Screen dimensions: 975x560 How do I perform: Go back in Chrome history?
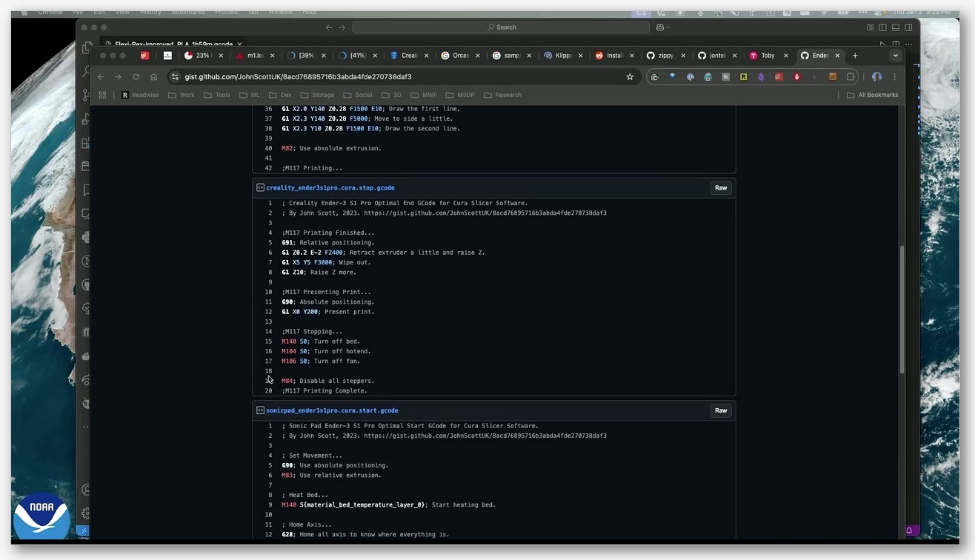[101, 76]
